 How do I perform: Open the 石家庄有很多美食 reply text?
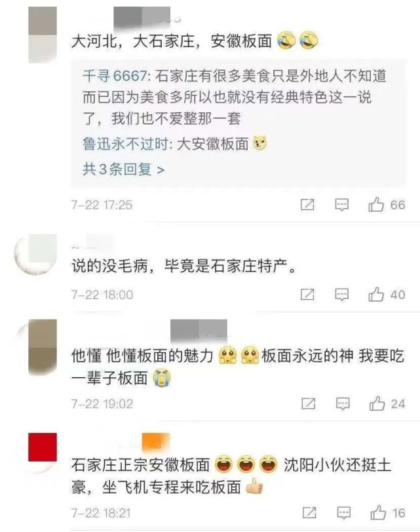tap(235, 97)
